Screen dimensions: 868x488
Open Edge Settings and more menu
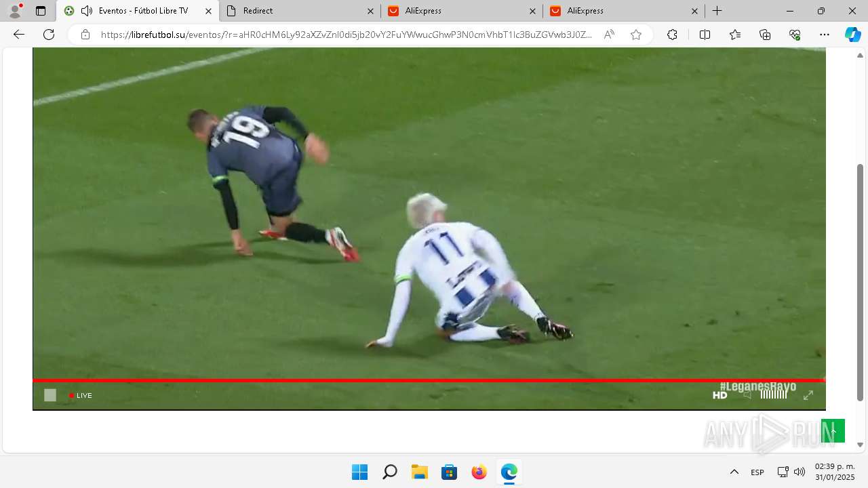[825, 35]
